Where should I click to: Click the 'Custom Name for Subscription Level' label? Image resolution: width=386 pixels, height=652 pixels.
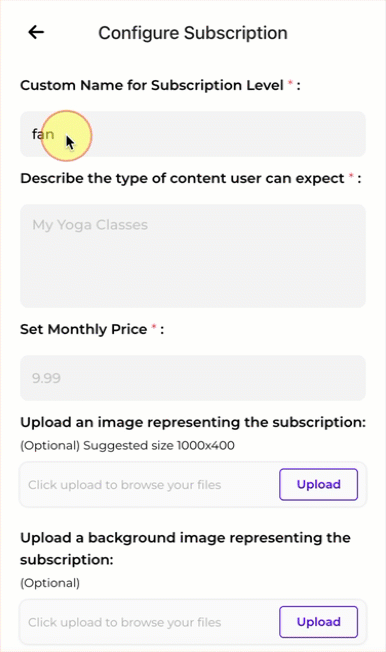coord(152,85)
